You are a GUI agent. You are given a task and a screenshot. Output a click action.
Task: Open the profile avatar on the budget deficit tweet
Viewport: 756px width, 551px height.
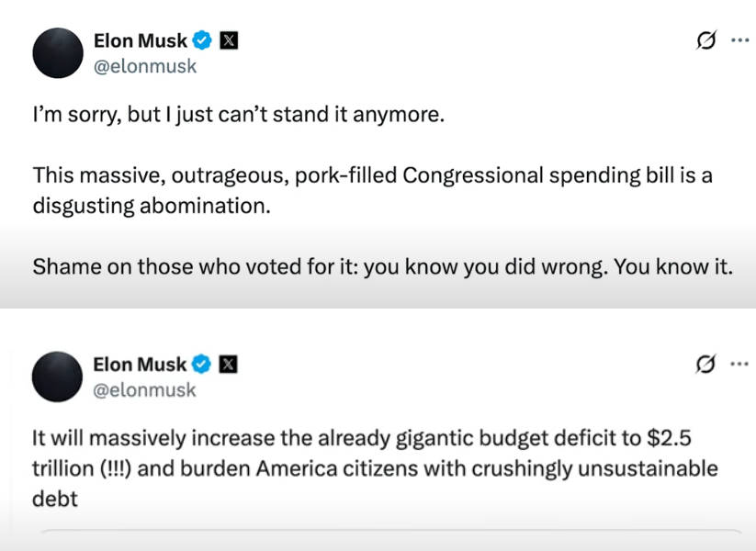coord(57,377)
